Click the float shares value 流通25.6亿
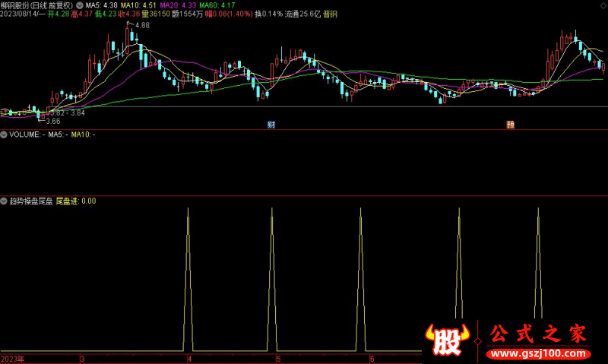Screen dimensions: 608x364 (x=302, y=14)
